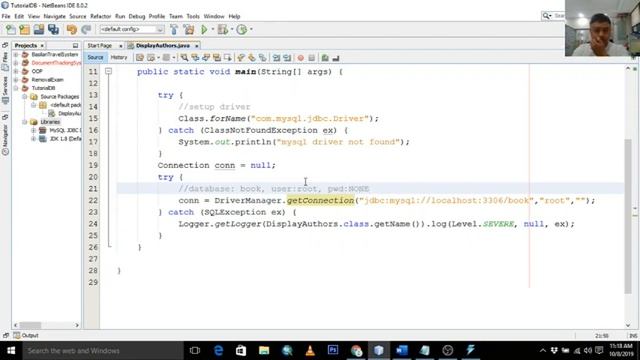Switch to the Source view button
This screenshot has width=640, height=360.
pyautogui.click(x=95, y=58)
